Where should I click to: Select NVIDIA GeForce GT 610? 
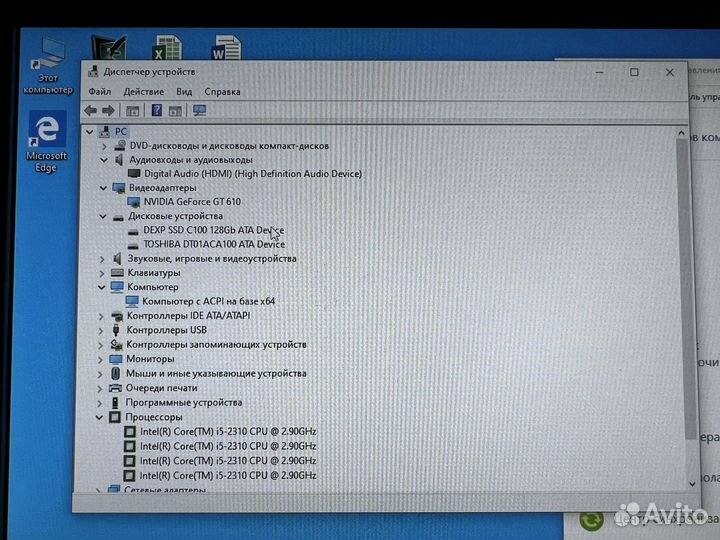pyautogui.click(x=192, y=202)
